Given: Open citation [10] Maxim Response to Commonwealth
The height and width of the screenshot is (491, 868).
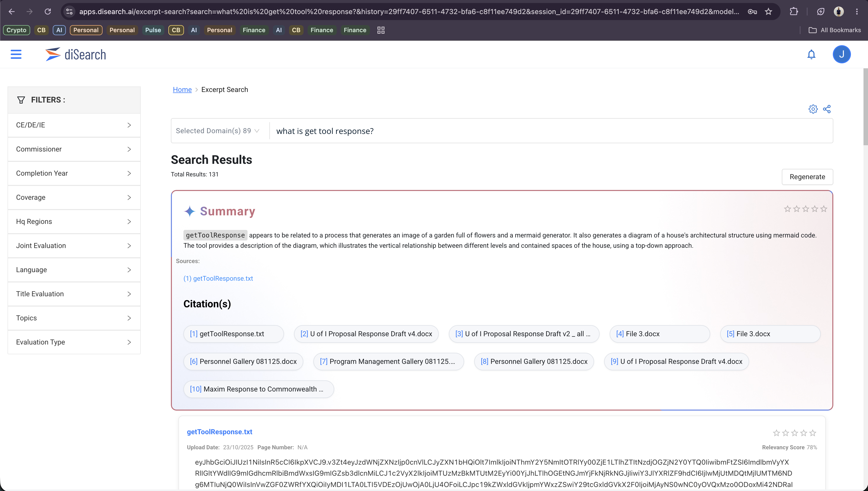Looking at the screenshot, I should pyautogui.click(x=259, y=389).
